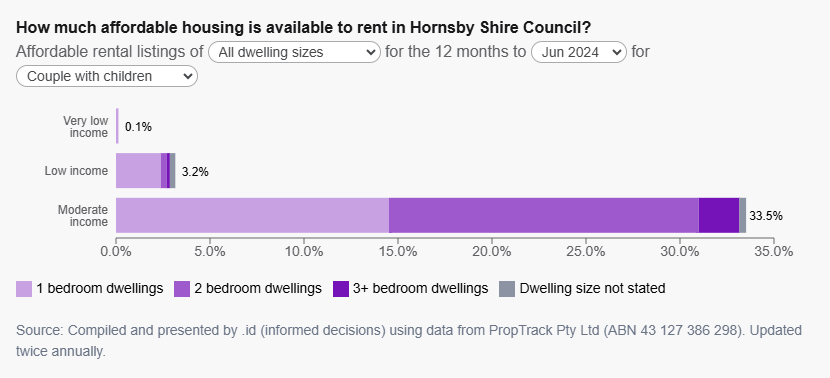The height and width of the screenshot is (378, 830).
Task: Toggle Dwelling size not stated swatch
Action: tap(507, 289)
